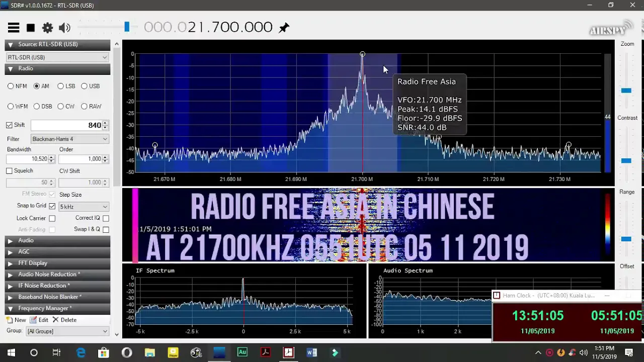Open Adobe Audition from the taskbar
The width and height of the screenshot is (644, 362).
243,353
